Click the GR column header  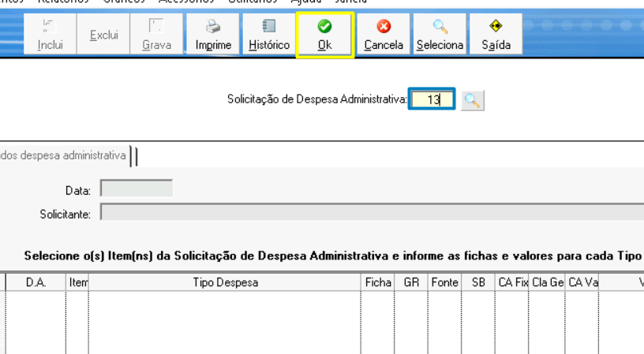pyautogui.click(x=411, y=282)
